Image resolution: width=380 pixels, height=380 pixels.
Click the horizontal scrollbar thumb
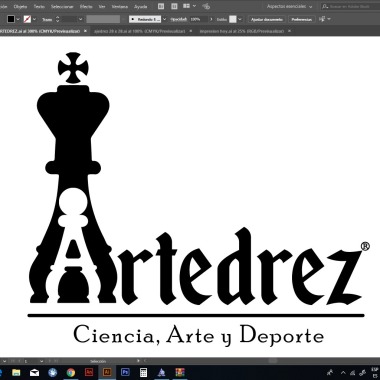(273, 361)
